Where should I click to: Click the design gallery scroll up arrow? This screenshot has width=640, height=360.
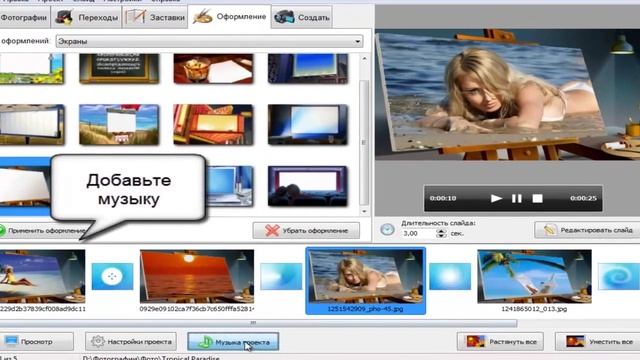click(x=364, y=59)
